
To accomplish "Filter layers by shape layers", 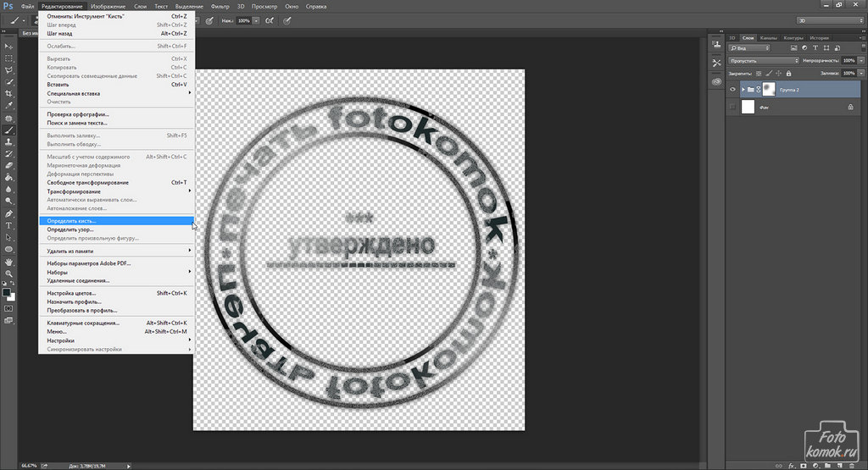I will point(826,48).
